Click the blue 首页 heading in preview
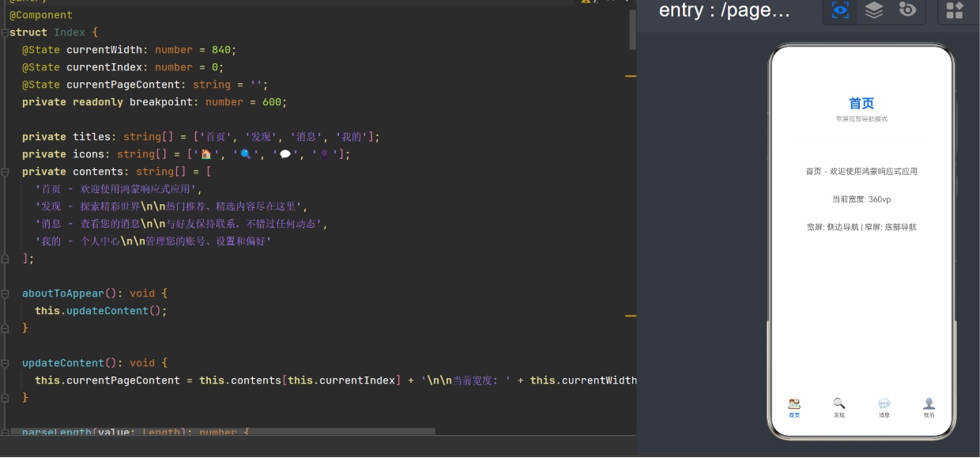Image resolution: width=980 pixels, height=458 pixels. [861, 104]
